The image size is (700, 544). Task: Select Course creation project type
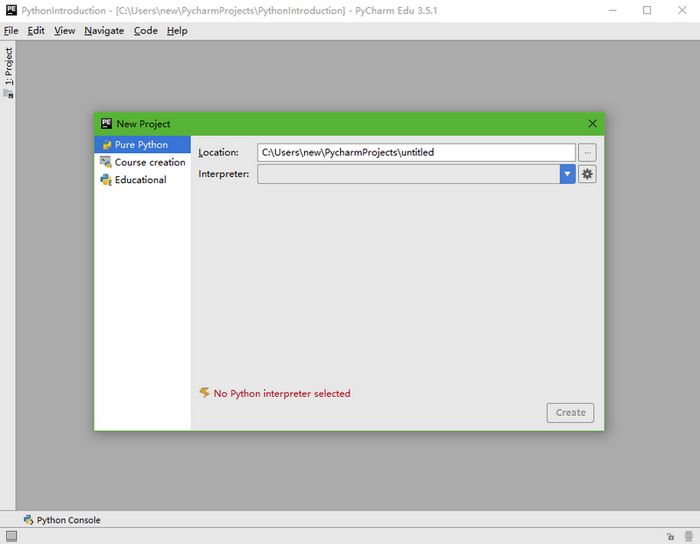click(142, 162)
